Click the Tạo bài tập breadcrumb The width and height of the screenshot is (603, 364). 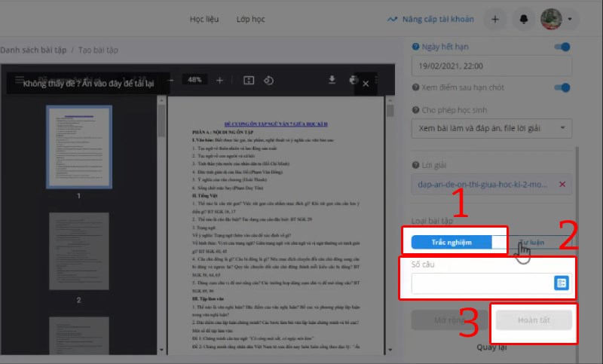[98, 50]
